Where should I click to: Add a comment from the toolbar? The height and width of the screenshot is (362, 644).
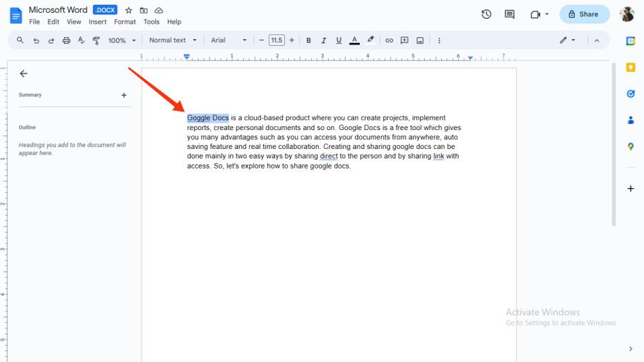tap(405, 40)
